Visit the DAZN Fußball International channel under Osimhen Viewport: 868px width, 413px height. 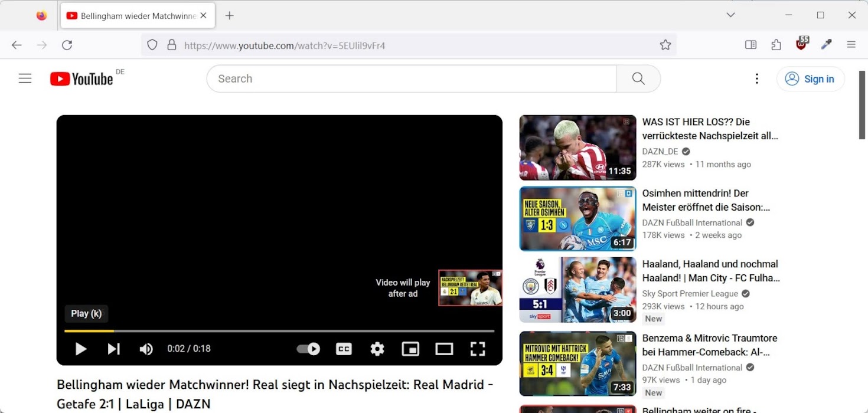pos(692,222)
